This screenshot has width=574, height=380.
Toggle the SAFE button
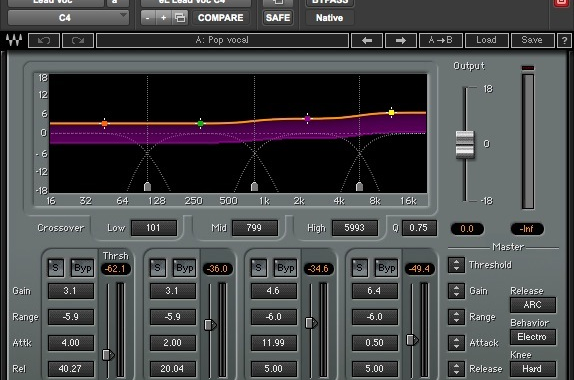[x=278, y=18]
